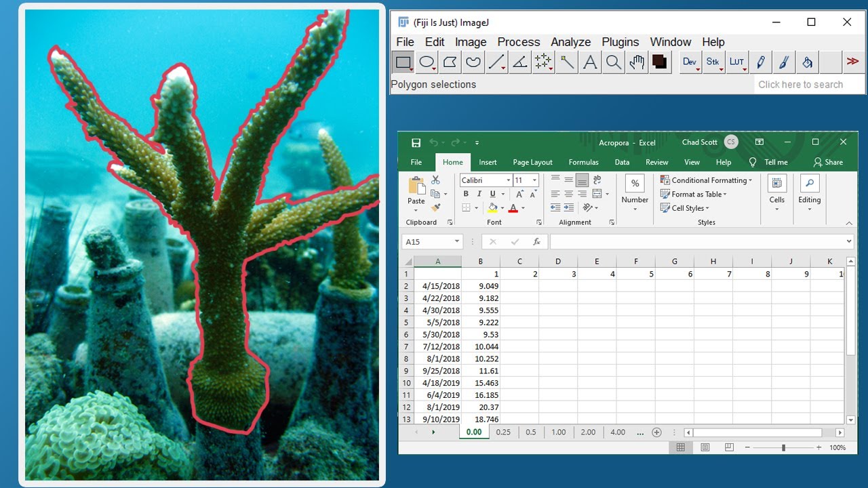Select the Multi-point tool in ImageJ
The width and height of the screenshot is (868, 488).
(543, 62)
